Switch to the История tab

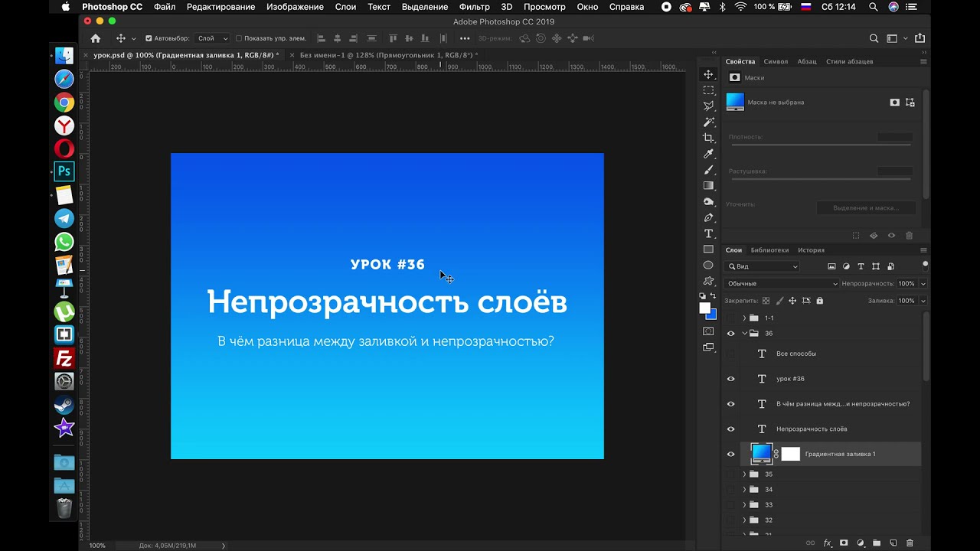tap(811, 250)
